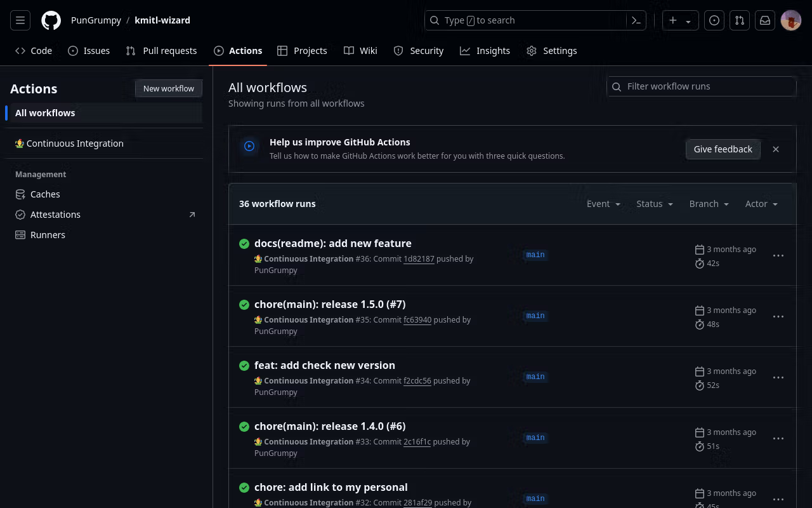Open commit 1d82187 link
812x508 pixels.
coord(419,259)
